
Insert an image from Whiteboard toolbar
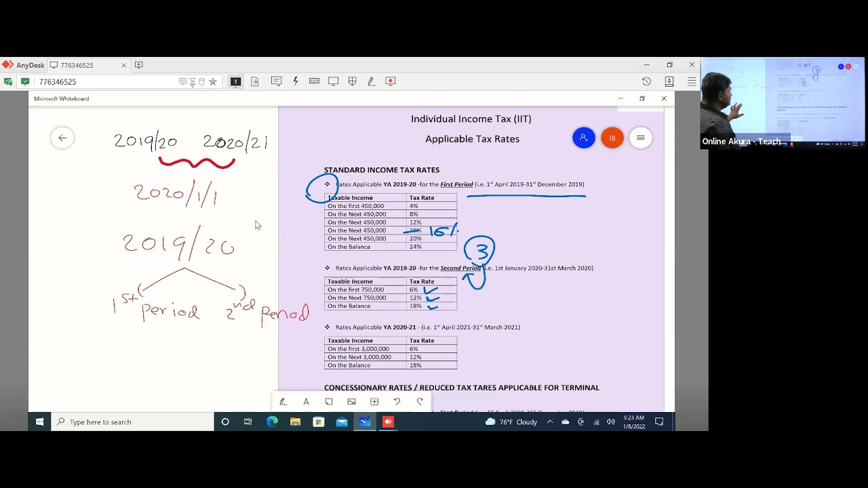click(x=351, y=402)
